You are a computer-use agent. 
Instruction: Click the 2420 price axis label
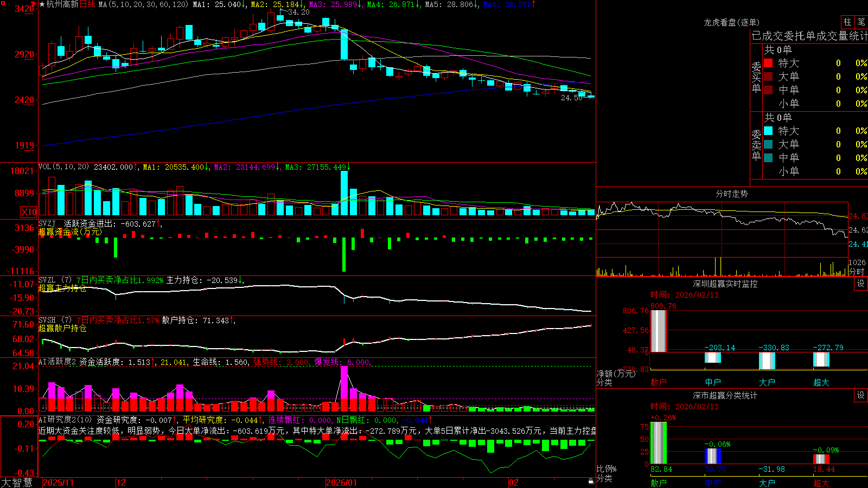24,100
